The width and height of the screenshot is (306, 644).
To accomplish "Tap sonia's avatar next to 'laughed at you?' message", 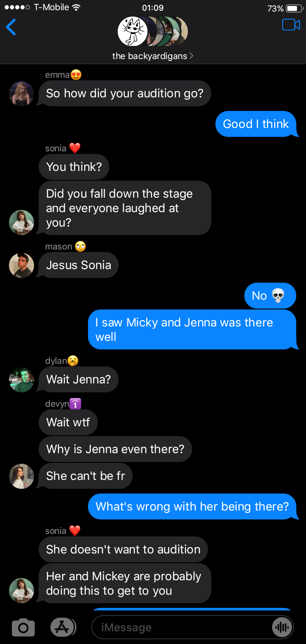I will 21,222.
